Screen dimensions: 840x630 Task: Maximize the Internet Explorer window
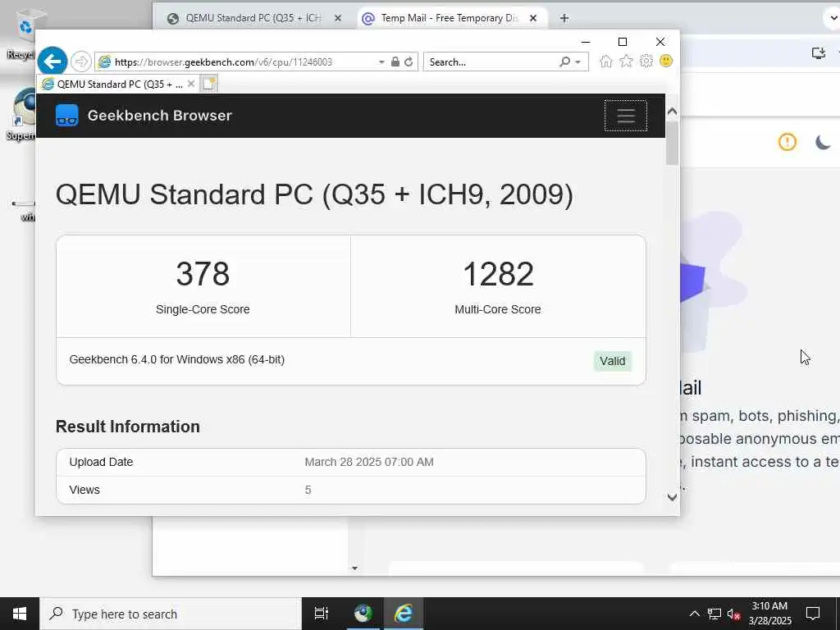pos(623,42)
